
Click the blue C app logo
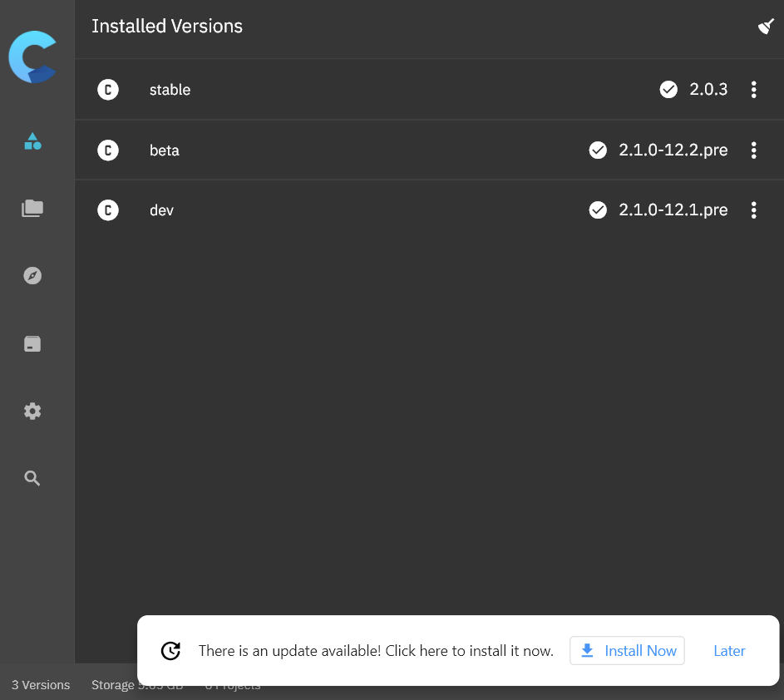point(32,57)
